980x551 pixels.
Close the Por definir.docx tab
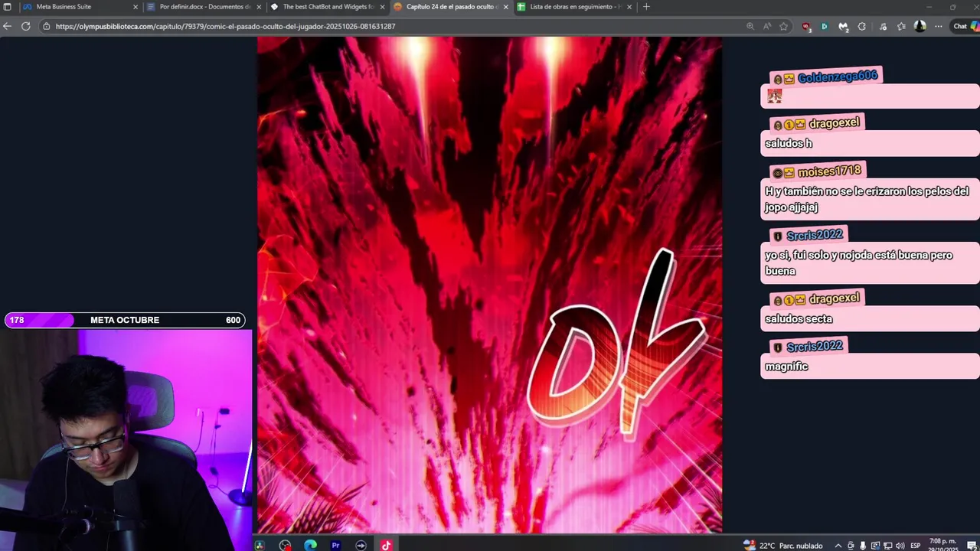point(259,7)
